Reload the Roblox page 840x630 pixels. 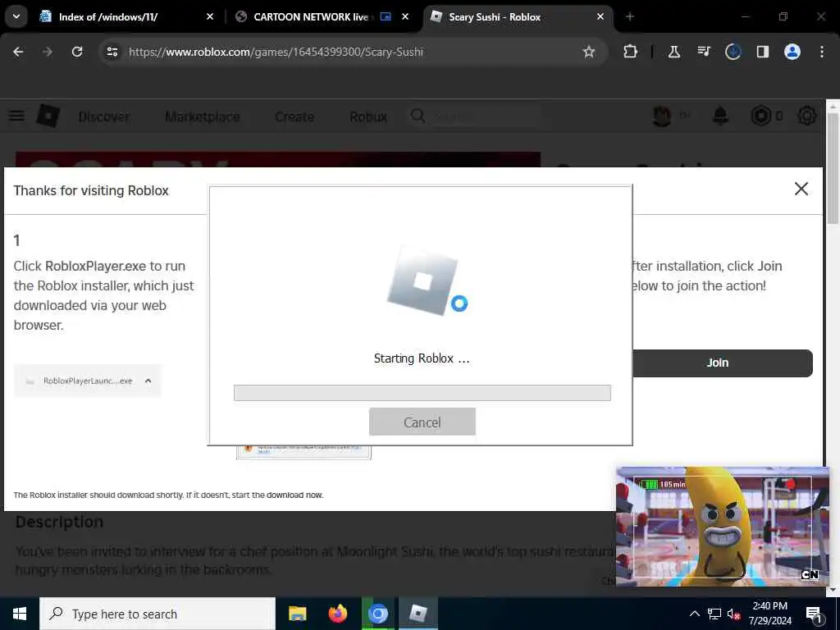coord(77,52)
